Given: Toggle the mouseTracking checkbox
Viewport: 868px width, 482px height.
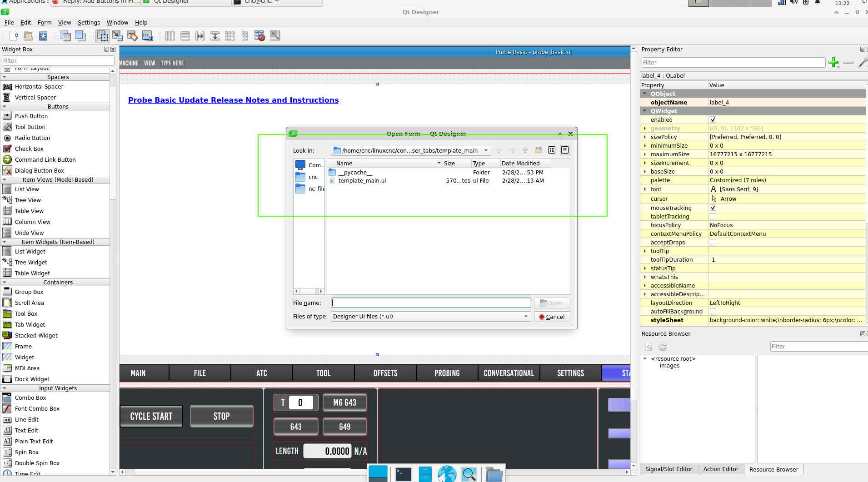Looking at the screenshot, I should point(713,208).
